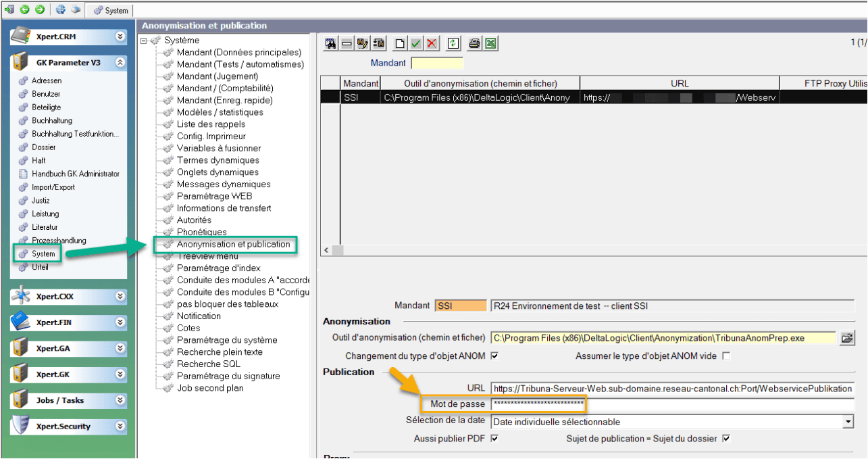Image resolution: width=868 pixels, height=459 pixels.
Task: Browse for anonymisation tool with folder icon
Action: 847,338
